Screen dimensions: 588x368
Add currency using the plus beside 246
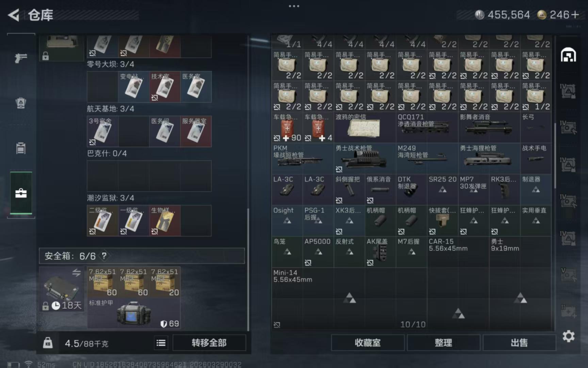575,15
